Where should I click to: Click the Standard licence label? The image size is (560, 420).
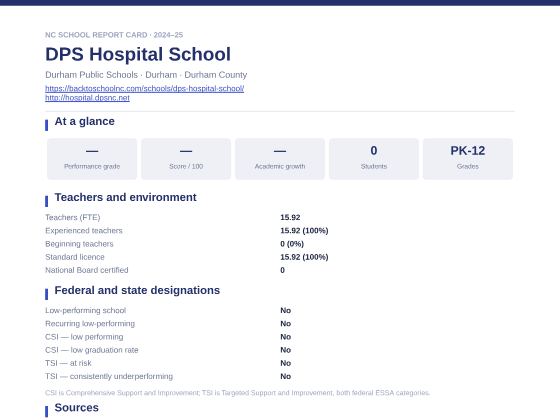(x=75, y=257)
